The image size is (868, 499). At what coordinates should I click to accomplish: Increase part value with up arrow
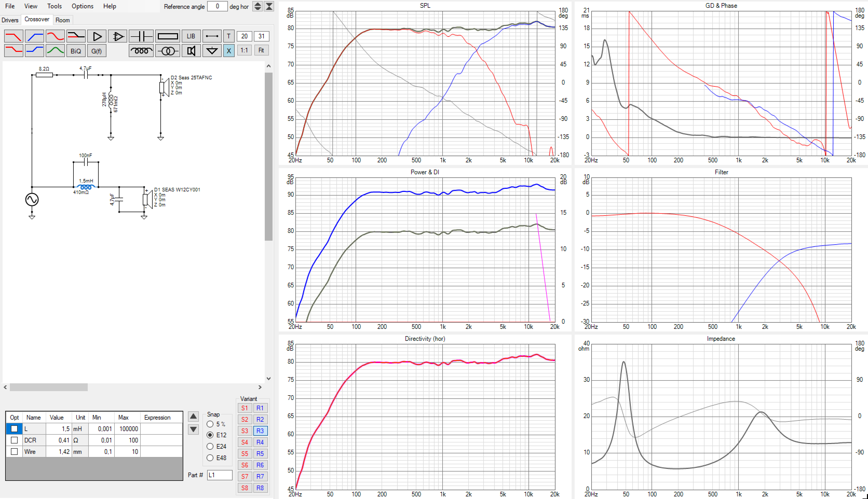(x=193, y=417)
